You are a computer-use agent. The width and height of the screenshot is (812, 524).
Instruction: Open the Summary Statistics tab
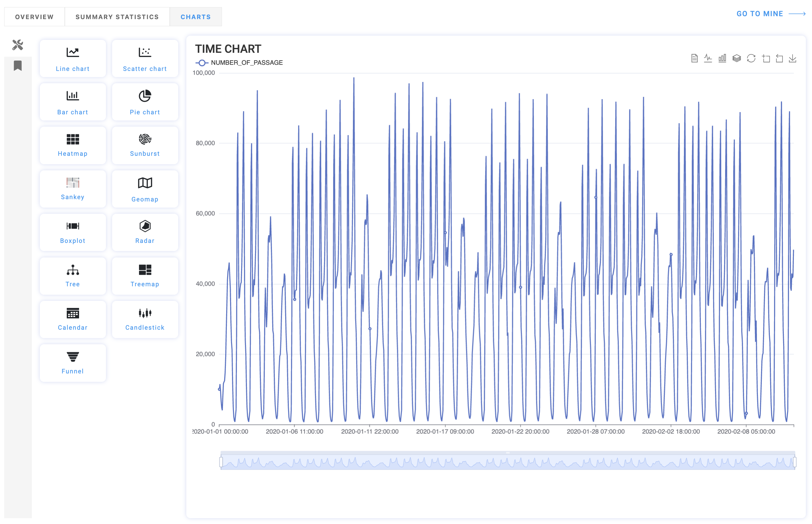coord(117,17)
